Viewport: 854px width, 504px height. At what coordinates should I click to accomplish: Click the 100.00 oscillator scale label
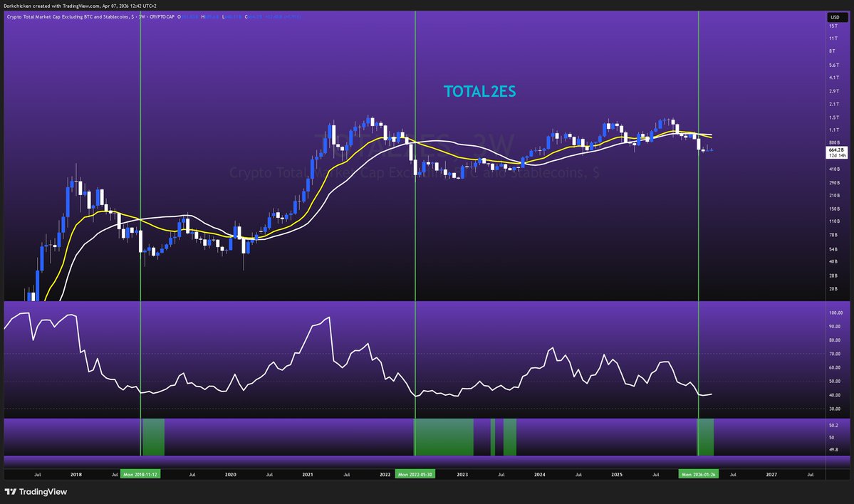[835, 313]
